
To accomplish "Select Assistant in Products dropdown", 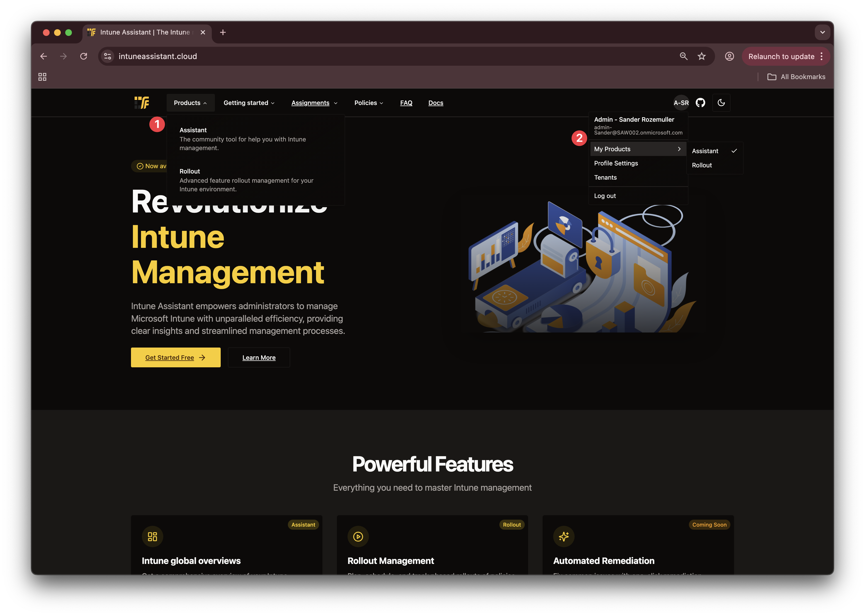I will (x=255, y=139).
